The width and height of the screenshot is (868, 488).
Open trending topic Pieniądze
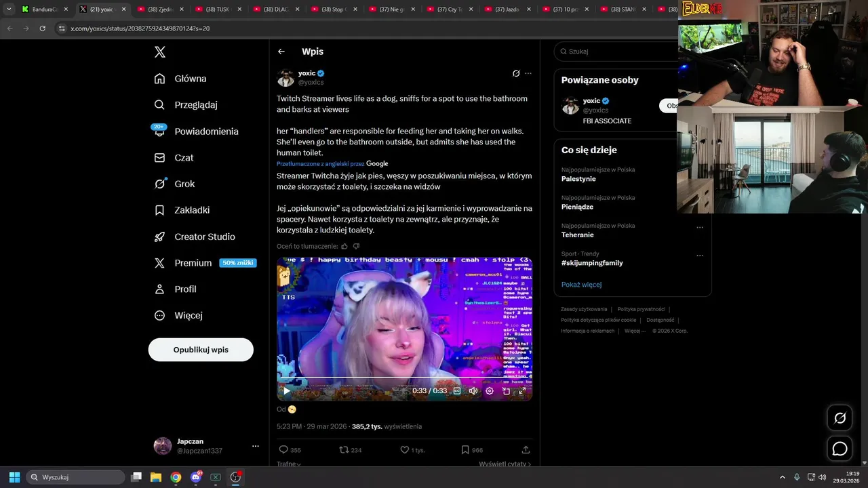pyautogui.click(x=577, y=207)
